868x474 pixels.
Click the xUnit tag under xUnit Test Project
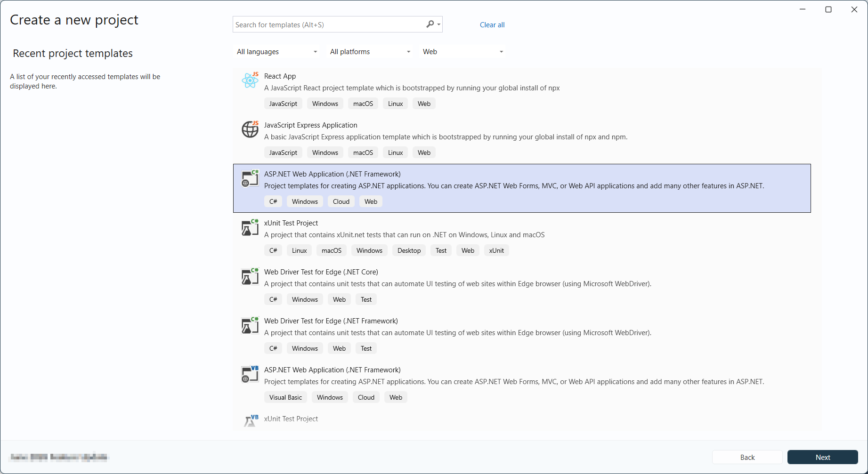[496, 250]
